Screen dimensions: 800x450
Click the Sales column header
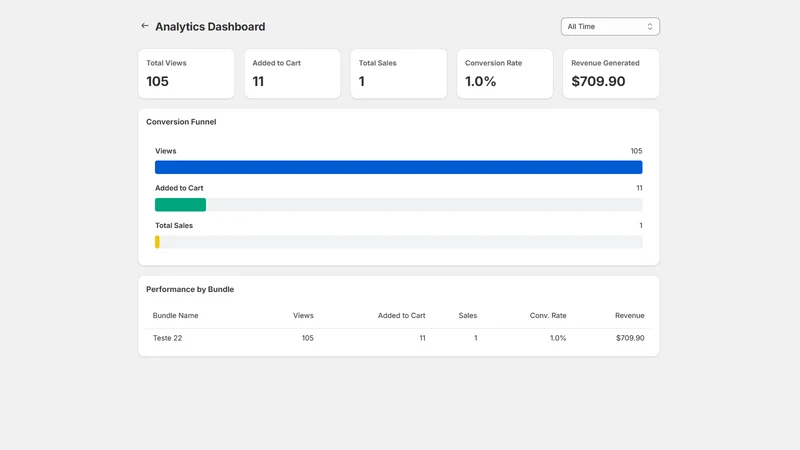467,316
